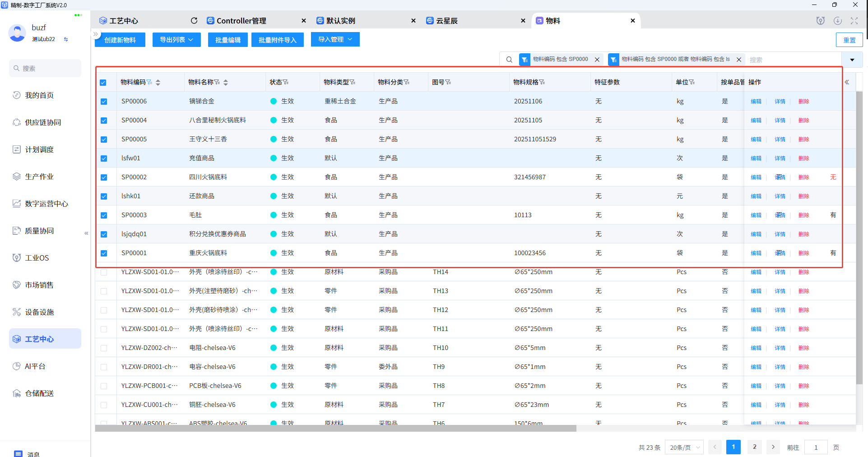Click the refresh icon beside 工艺中心 tab
The width and height of the screenshot is (868, 457).
click(194, 21)
